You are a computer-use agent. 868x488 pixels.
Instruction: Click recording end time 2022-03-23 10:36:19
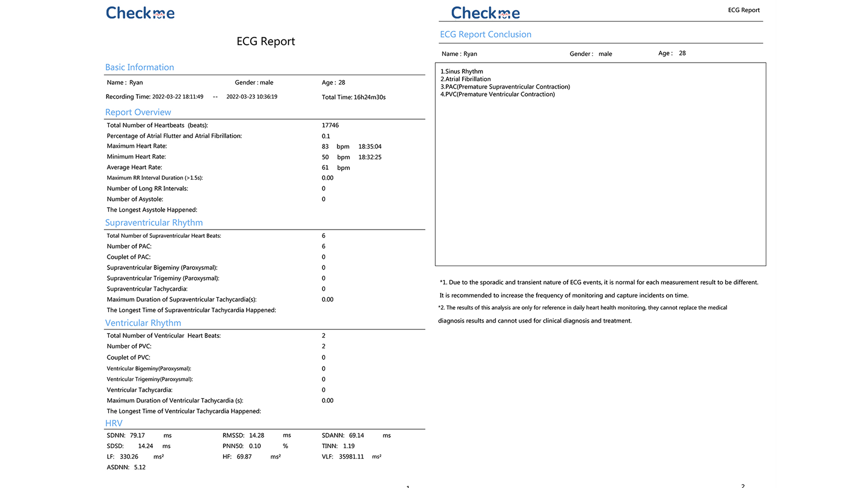[x=252, y=97]
